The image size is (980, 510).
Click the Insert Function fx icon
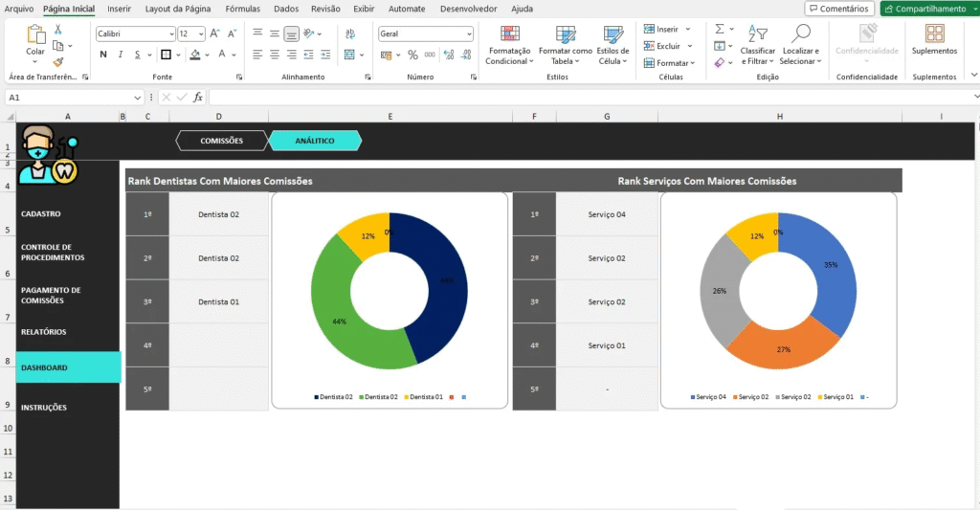[198, 97]
